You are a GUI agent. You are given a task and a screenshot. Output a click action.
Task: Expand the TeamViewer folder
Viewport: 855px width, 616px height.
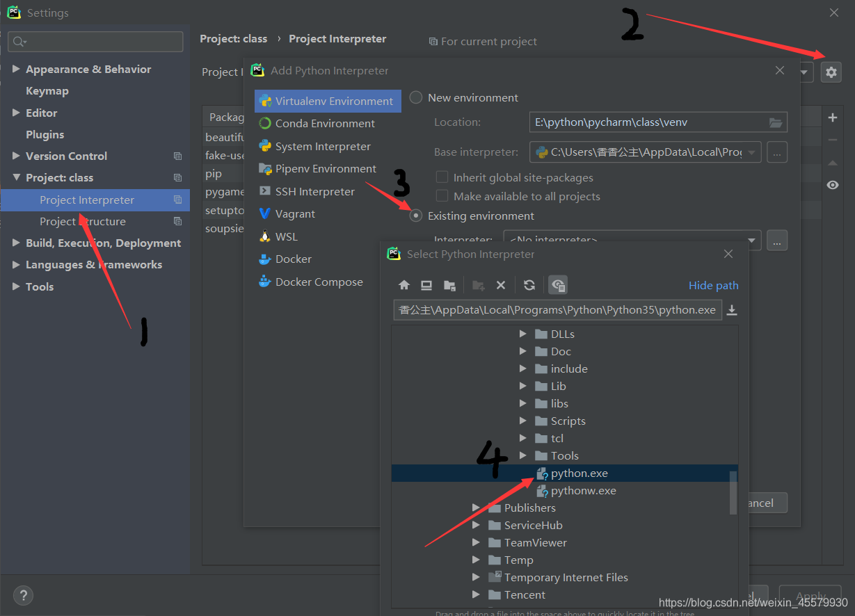tap(476, 543)
